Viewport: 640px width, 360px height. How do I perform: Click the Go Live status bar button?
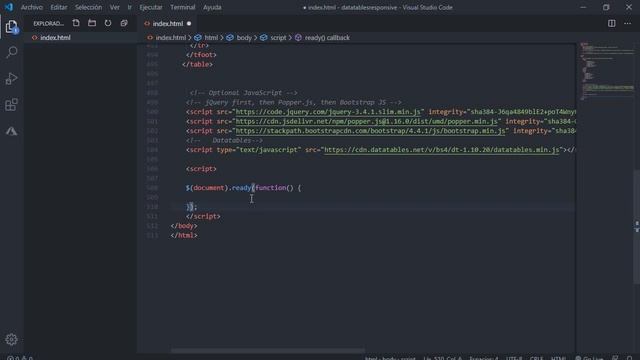click(x=589, y=358)
